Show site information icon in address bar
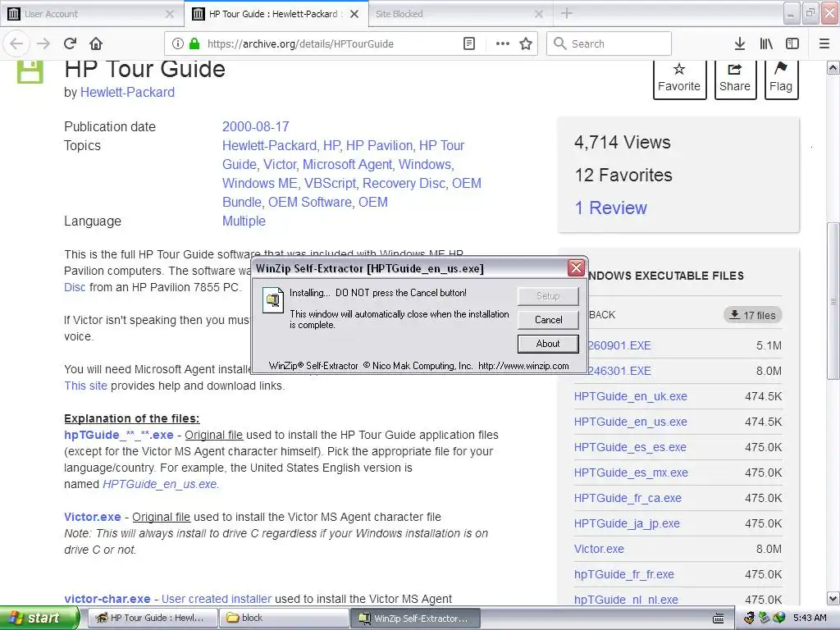 click(178, 43)
